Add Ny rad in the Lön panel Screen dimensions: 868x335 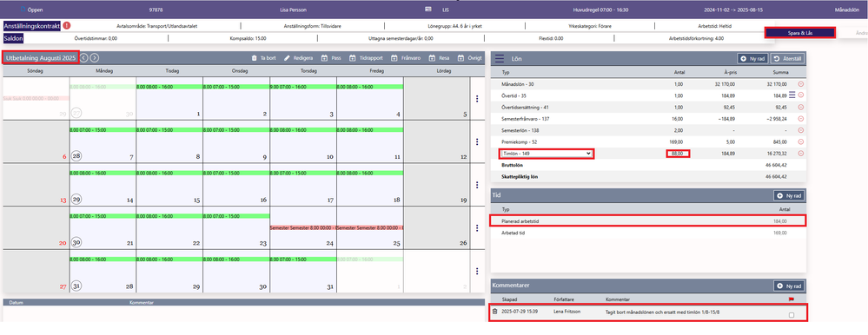point(752,58)
